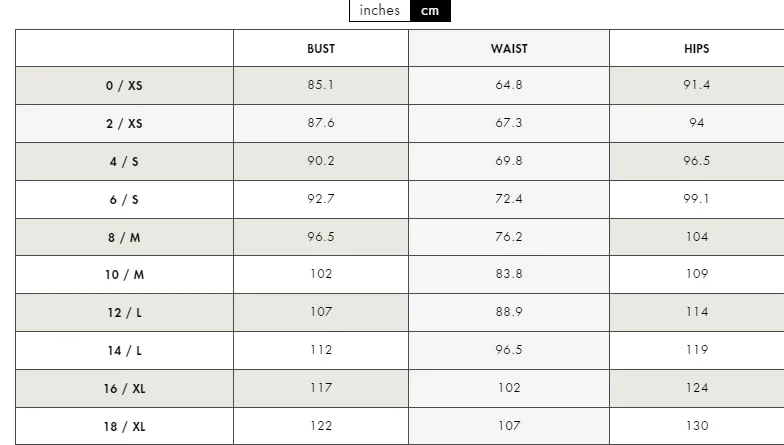
Task: Switch units to inches
Action: point(379,11)
